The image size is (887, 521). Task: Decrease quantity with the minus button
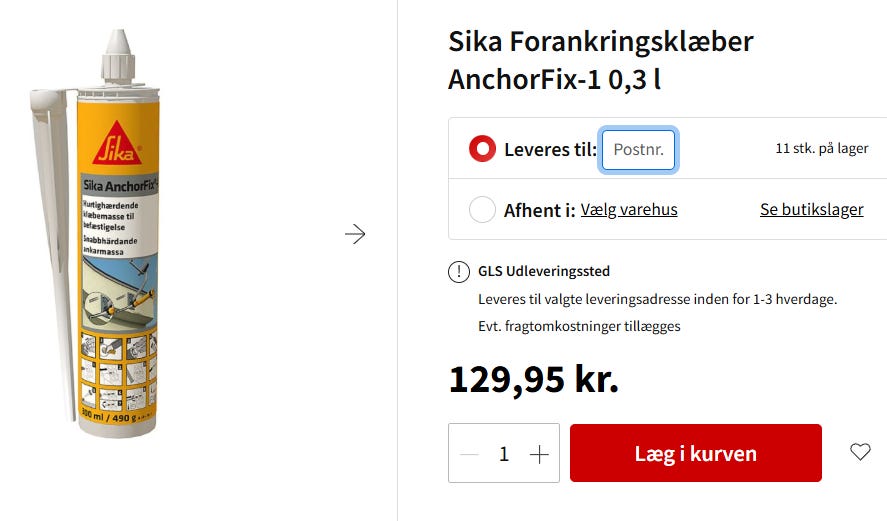[469, 454]
